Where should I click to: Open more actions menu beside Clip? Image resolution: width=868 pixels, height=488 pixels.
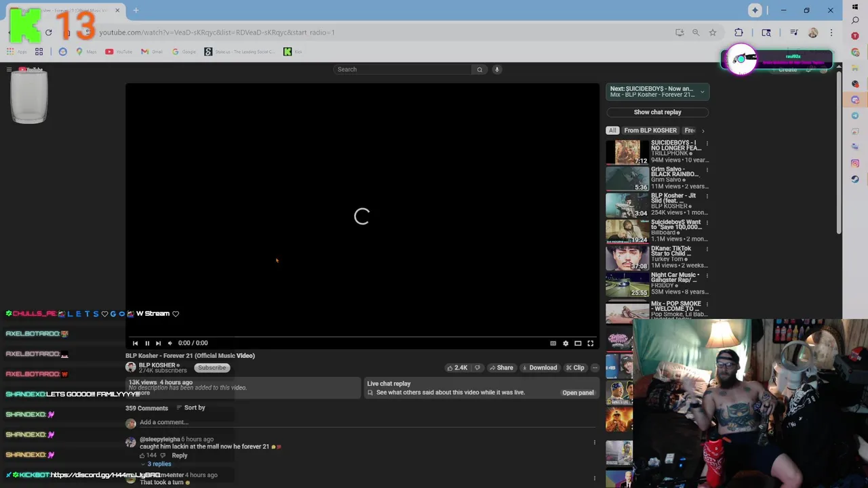[595, 368]
